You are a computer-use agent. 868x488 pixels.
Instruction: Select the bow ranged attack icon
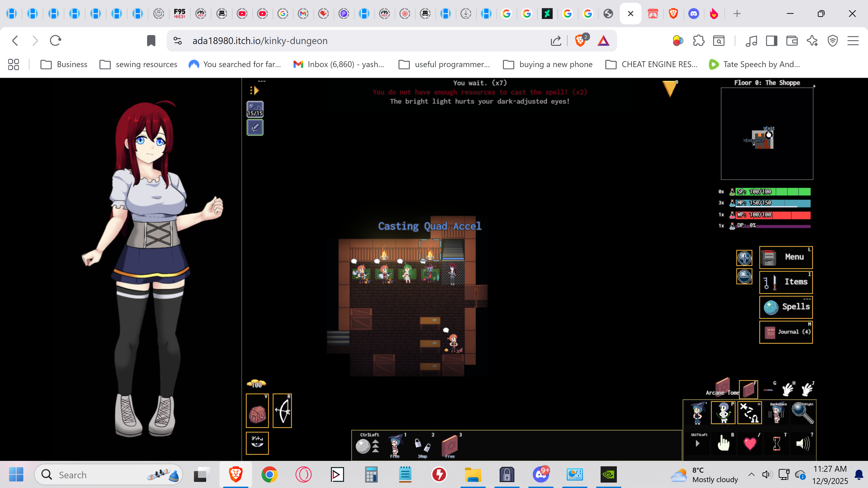pyautogui.click(x=282, y=411)
